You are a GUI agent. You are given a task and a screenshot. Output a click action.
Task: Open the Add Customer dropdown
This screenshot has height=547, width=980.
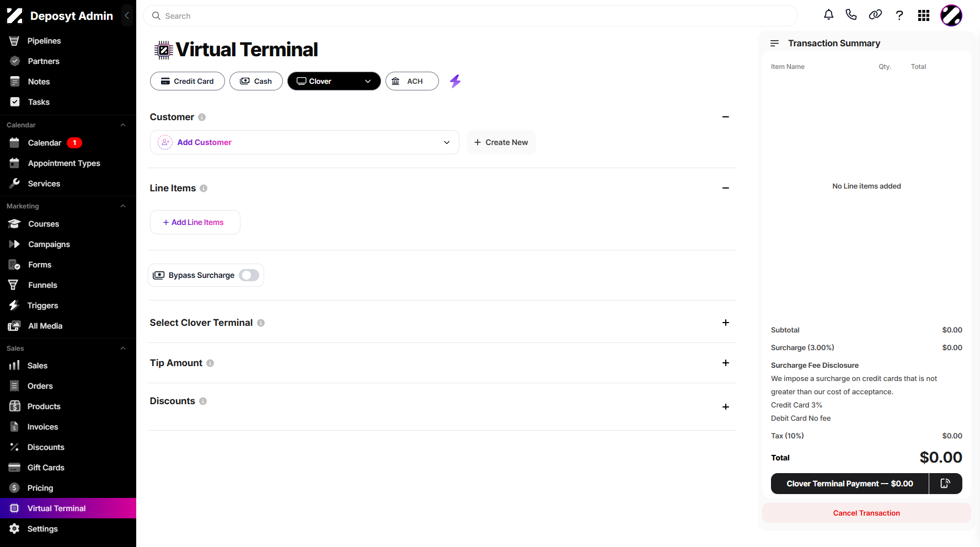click(x=304, y=142)
